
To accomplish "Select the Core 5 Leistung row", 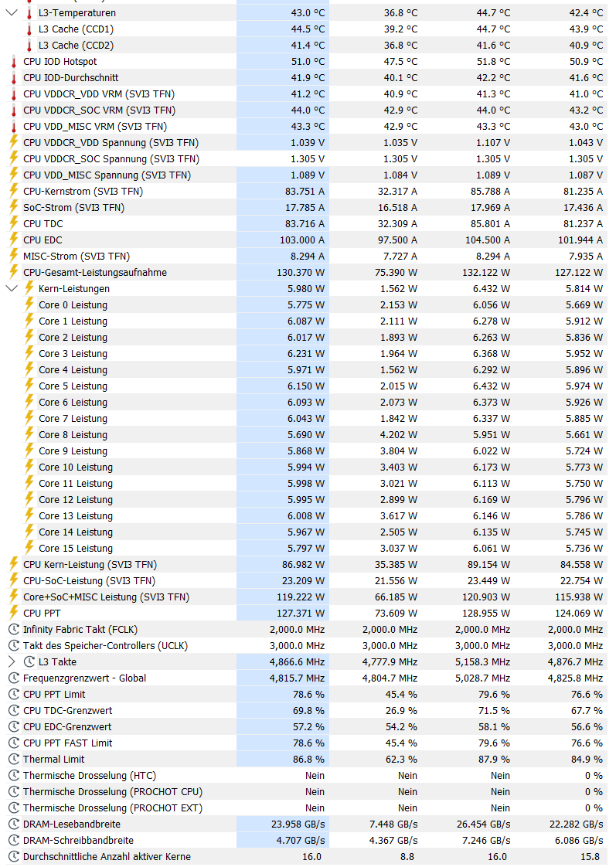I will click(x=306, y=386).
